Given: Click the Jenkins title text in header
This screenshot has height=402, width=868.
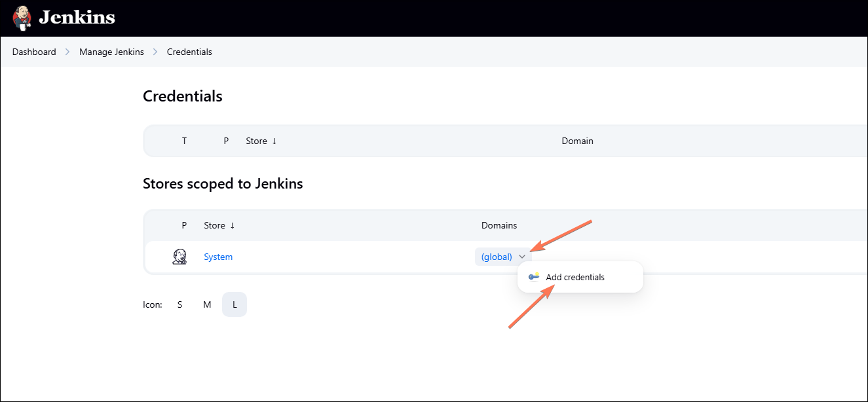Looking at the screenshot, I should pos(77,18).
